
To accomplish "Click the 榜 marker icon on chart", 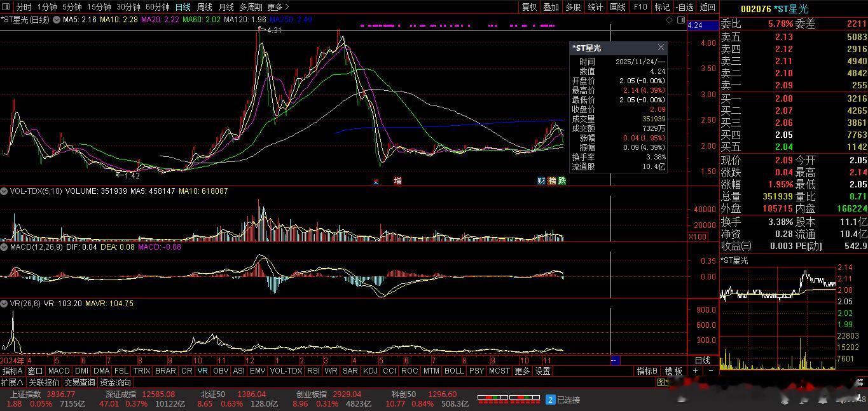I will pos(551,180).
